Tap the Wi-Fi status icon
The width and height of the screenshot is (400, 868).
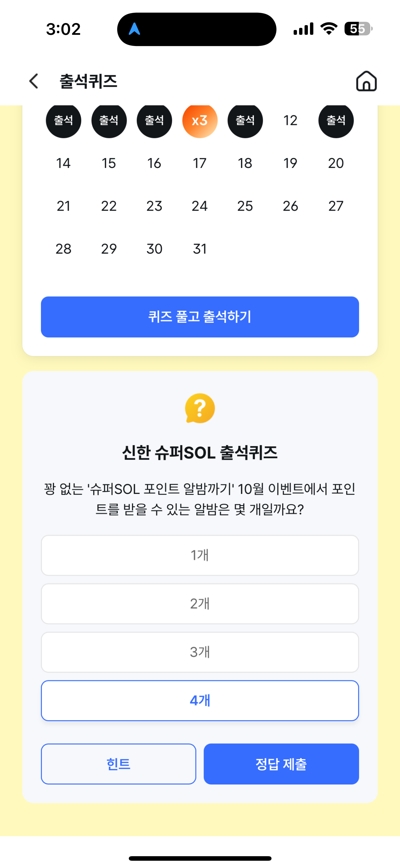pyautogui.click(x=329, y=29)
